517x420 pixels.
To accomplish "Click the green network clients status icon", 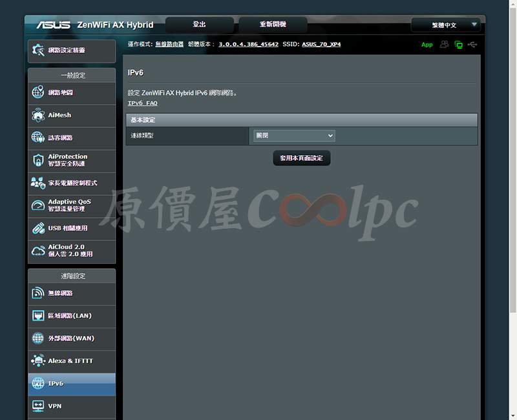I will 459,45.
